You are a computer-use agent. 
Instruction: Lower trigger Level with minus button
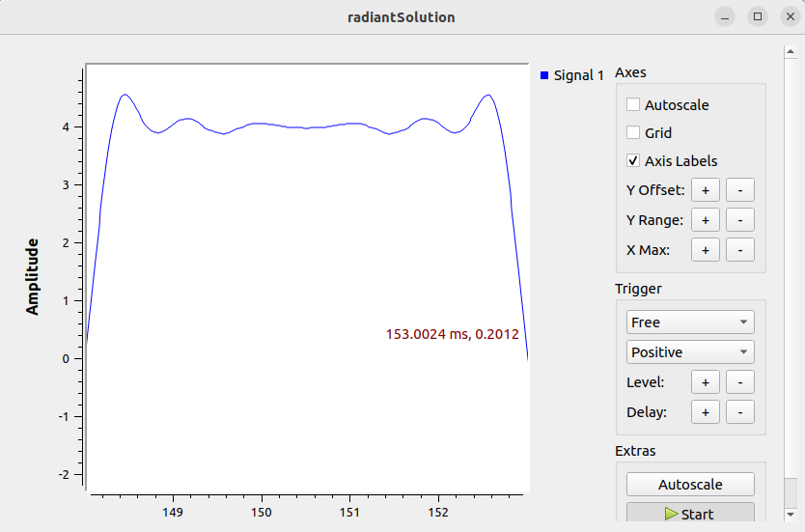(739, 382)
